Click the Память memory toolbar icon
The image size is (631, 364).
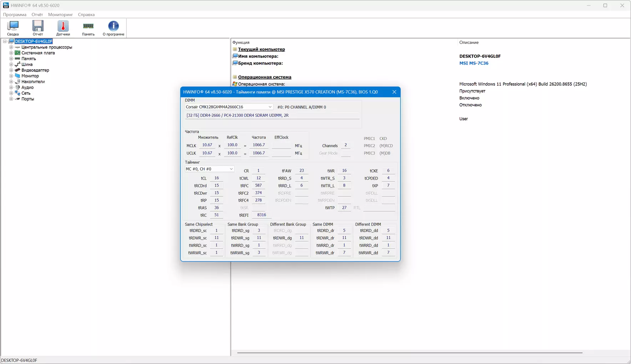click(x=88, y=28)
